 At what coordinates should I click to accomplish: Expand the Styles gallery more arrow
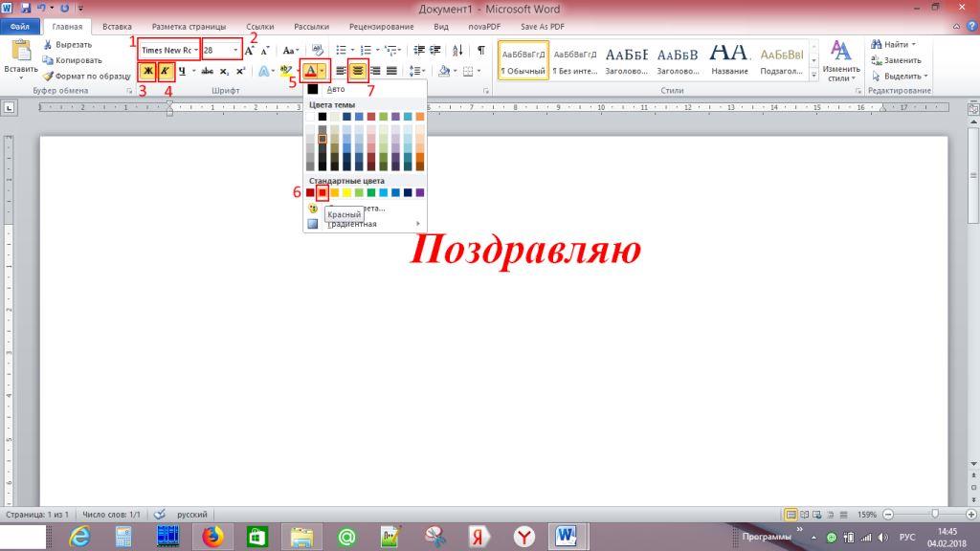813,75
